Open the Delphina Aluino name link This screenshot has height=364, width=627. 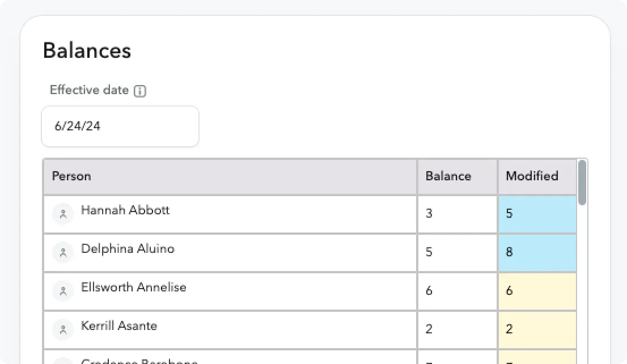(x=128, y=249)
